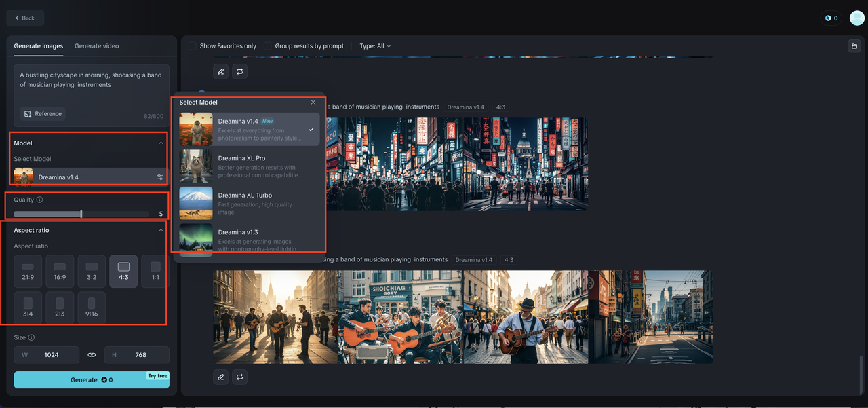Open the profile avatar menu
Image resolution: width=868 pixels, height=408 pixels.
click(856, 18)
